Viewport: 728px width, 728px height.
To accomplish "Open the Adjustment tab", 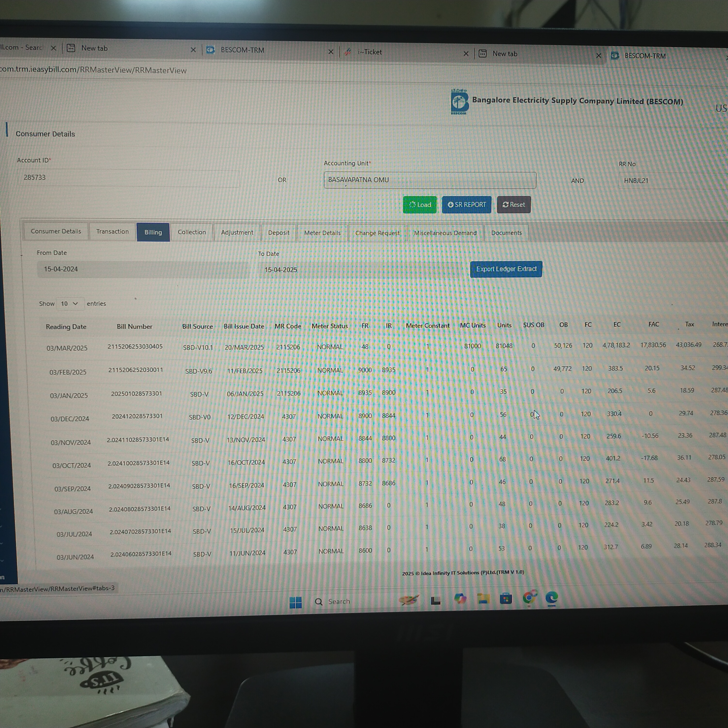I will [x=237, y=232].
